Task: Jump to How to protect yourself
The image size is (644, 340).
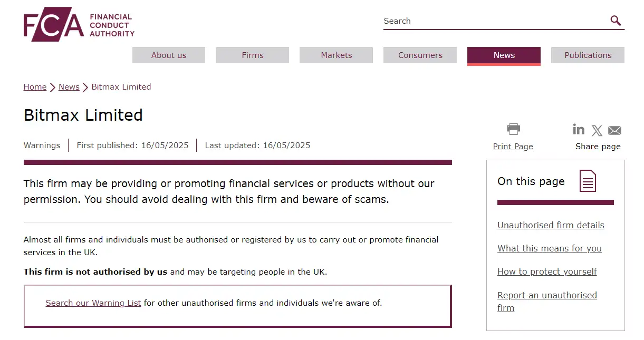Action: pos(547,271)
